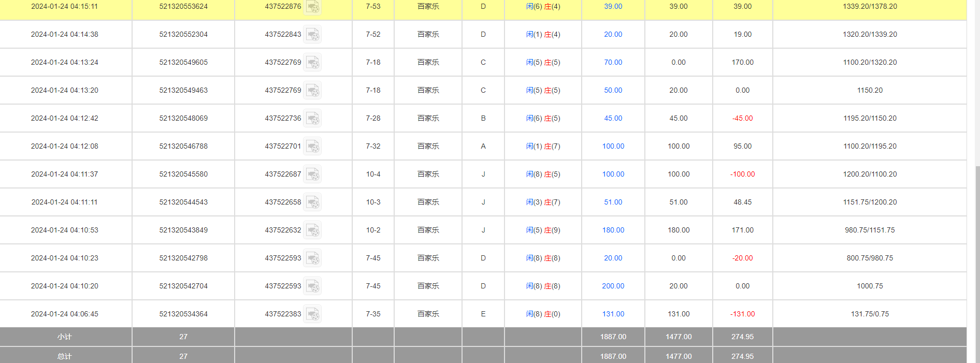
Task: Select order number 521320543849
Action: click(183, 230)
